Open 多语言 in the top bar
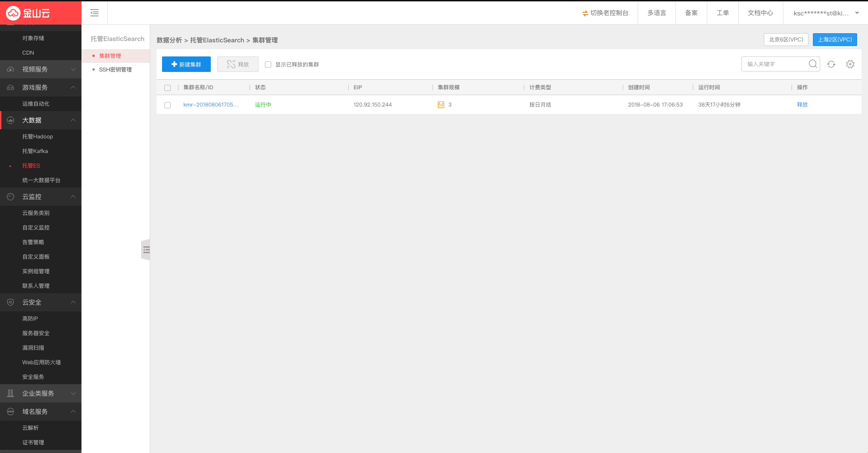 (657, 13)
